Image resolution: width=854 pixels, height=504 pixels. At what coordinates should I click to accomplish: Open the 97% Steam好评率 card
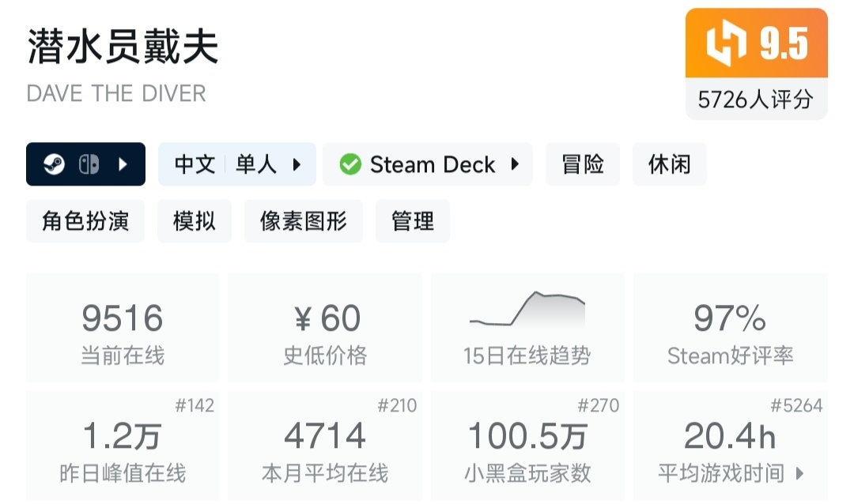tap(730, 328)
